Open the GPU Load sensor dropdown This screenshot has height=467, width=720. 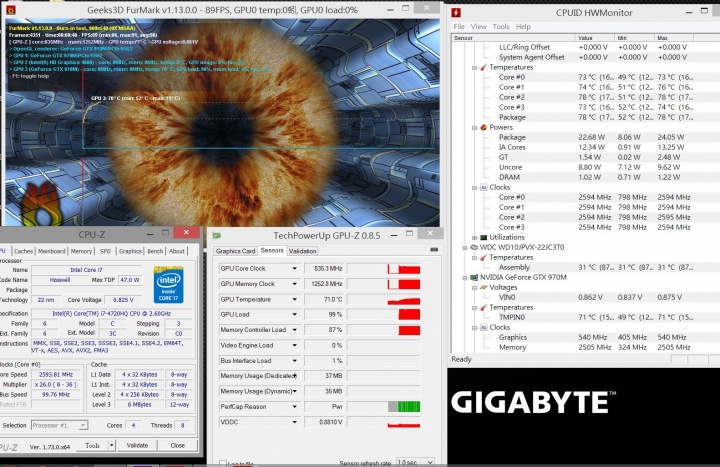(x=294, y=315)
